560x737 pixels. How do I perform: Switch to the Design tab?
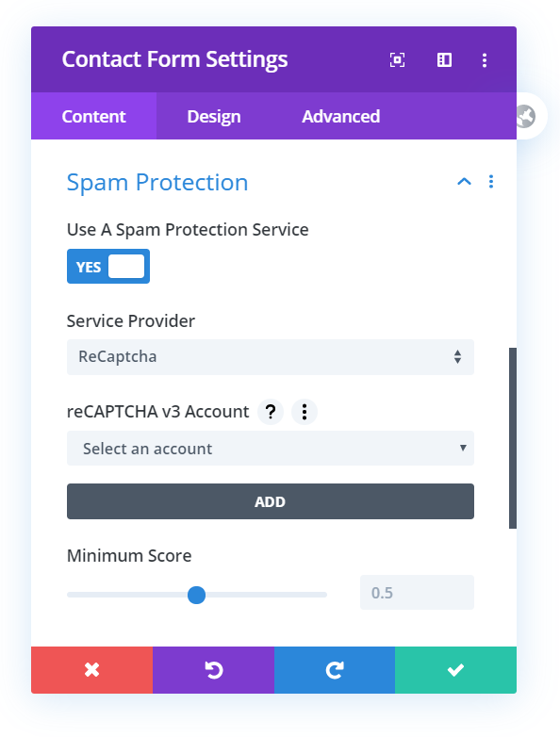pyautogui.click(x=214, y=116)
